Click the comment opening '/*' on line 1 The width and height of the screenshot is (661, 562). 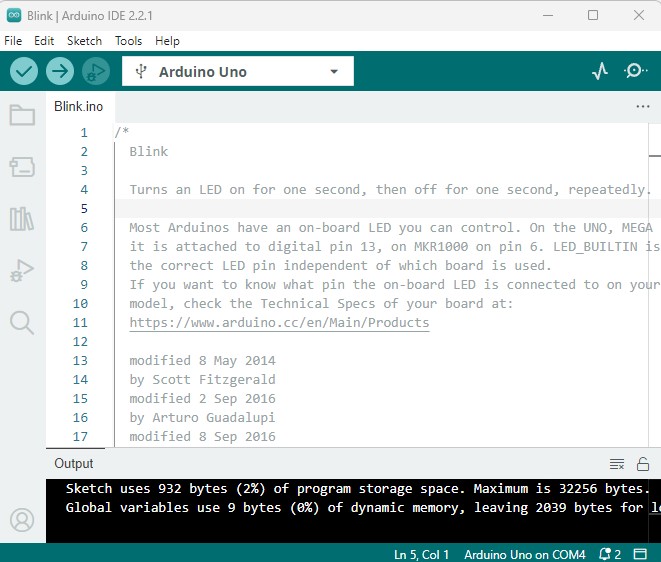[121, 132]
